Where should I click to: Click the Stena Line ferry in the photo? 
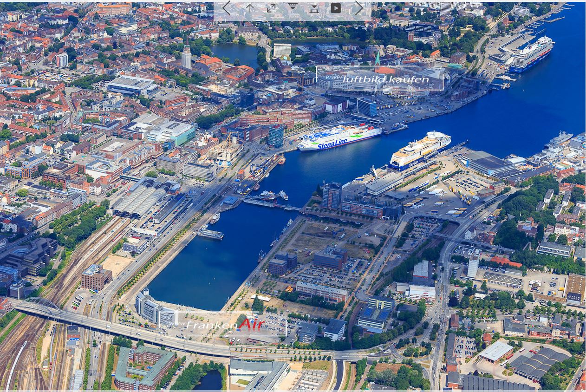[339, 137]
